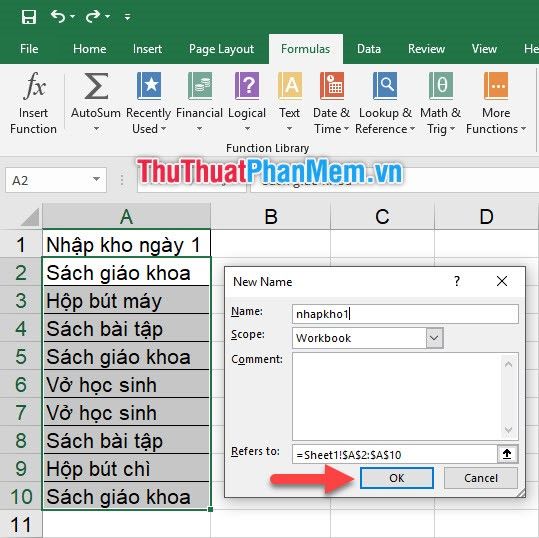Switch to the Home tab
Image resolution: width=539 pixels, height=538 pixels.
pyautogui.click(x=89, y=49)
